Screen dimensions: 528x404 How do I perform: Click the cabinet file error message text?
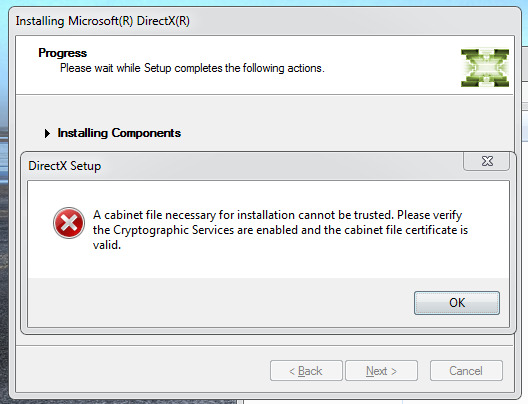click(x=280, y=230)
